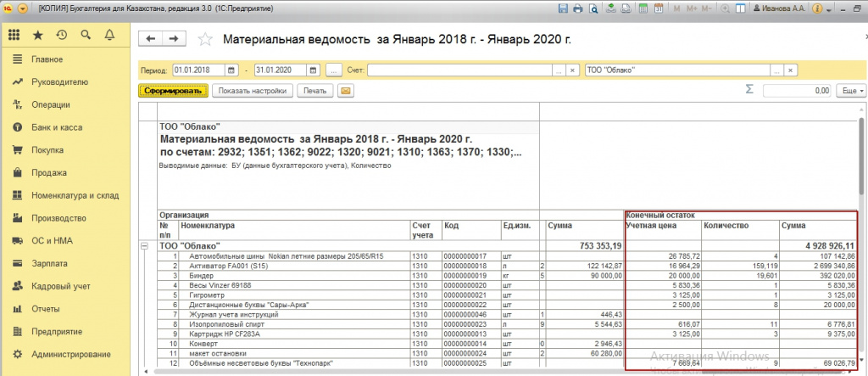The width and height of the screenshot is (868, 376).
Task: Click the Номенклатура column header
Action: click(294, 230)
